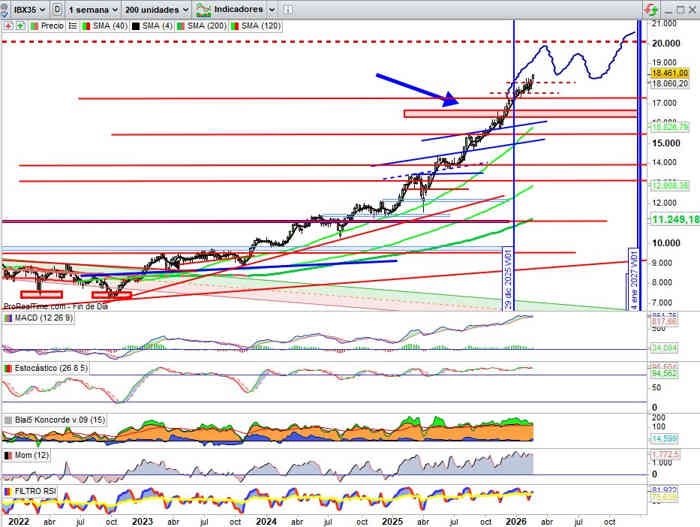The image size is (700, 527).
Task: Click the Blai5 Koncorde indicator icon
Action: (x=9, y=419)
